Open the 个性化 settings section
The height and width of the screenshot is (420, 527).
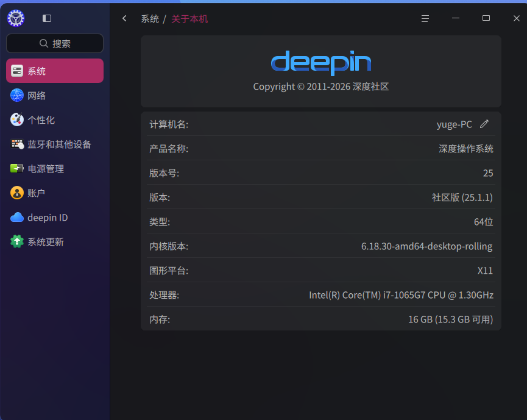pyautogui.click(x=55, y=119)
